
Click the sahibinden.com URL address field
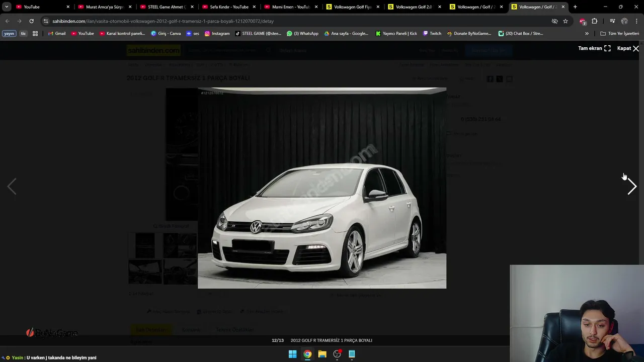[163, 21]
